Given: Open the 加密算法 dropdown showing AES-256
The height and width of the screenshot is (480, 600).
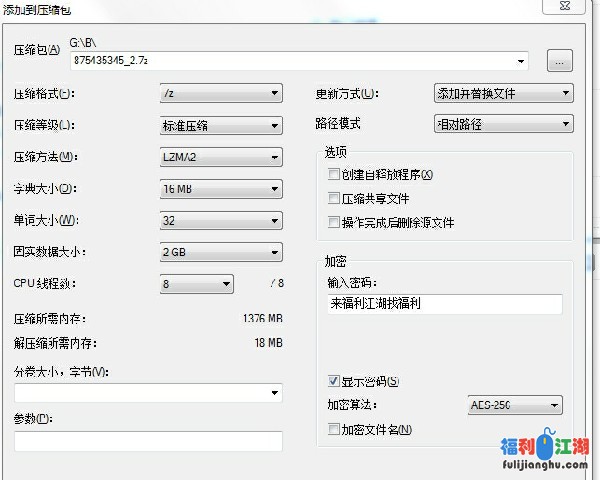Looking at the screenshot, I should tap(514, 406).
